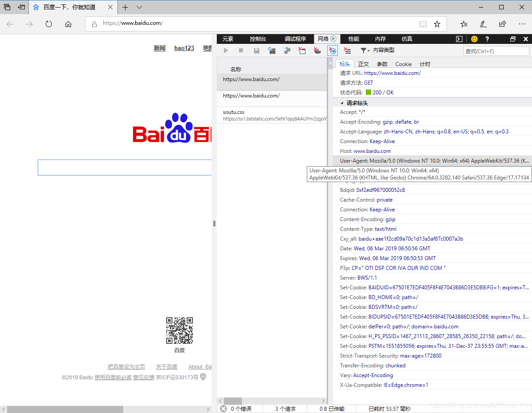
Task: Export network log as HAR save icon
Action: [x=257, y=51]
